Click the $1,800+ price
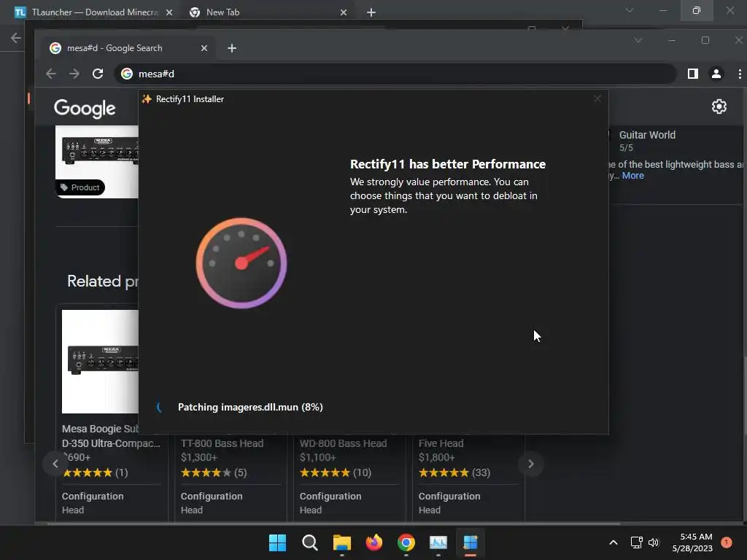Viewport: 747px width, 560px height. (x=437, y=458)
